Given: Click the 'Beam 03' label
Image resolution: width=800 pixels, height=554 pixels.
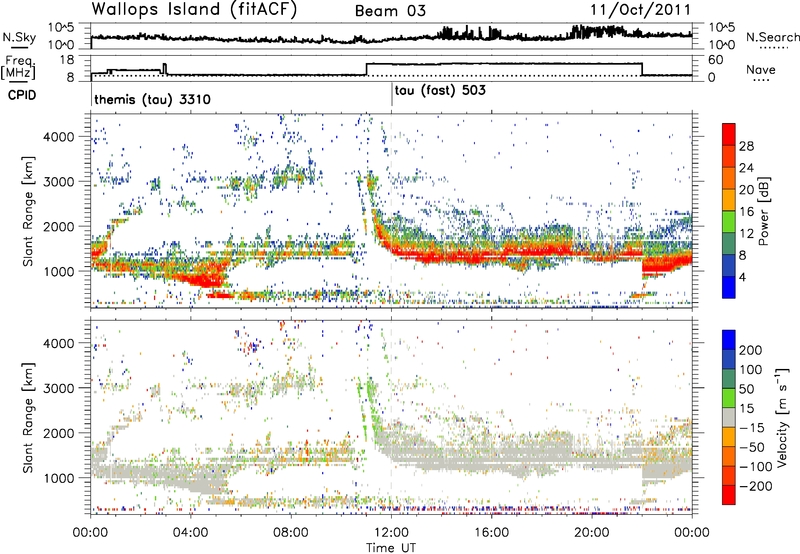Looking at the screenshot, I should click(x=390, y=11).
